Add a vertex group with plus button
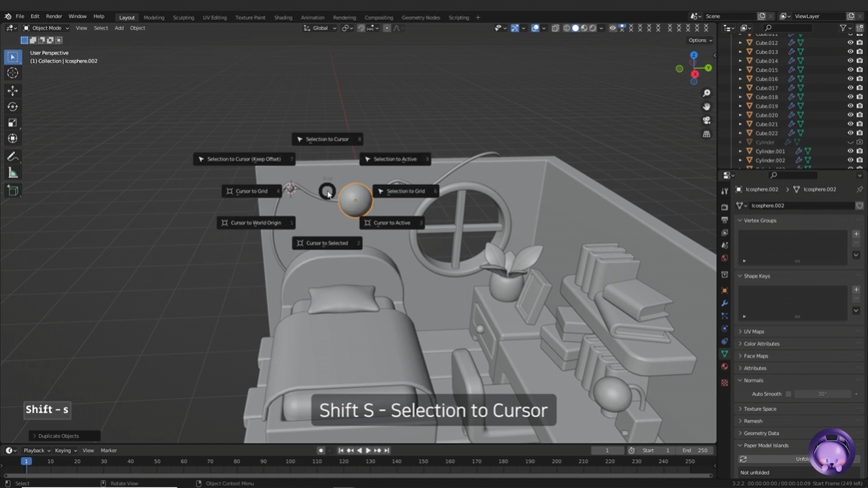The width and height of the screenshot is (868, 488). tap(855, 234)
